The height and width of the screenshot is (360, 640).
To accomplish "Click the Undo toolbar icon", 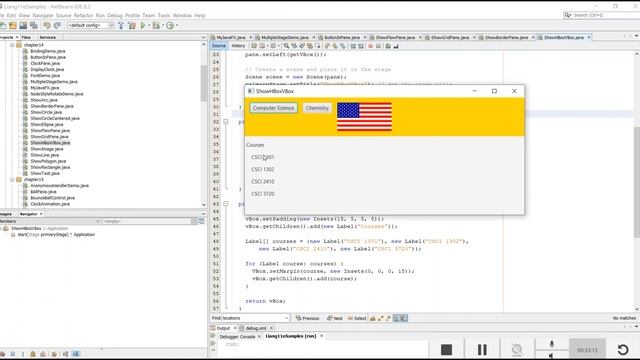I will [47, 25].
